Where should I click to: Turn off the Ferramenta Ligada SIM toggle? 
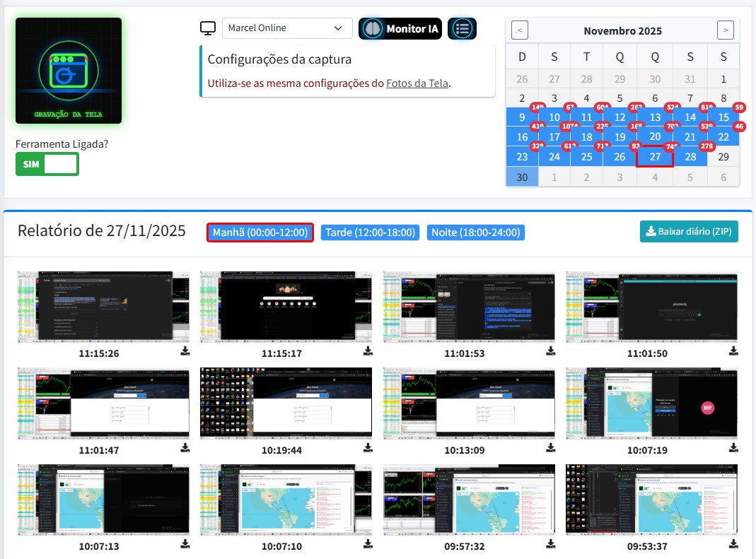(x=47, y=164)
